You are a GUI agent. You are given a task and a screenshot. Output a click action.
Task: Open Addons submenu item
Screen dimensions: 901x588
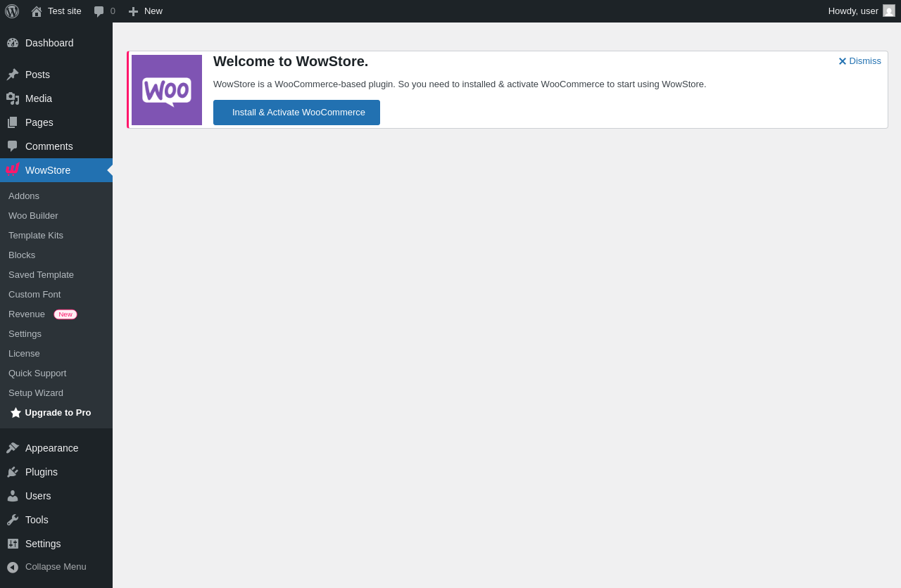24,196
